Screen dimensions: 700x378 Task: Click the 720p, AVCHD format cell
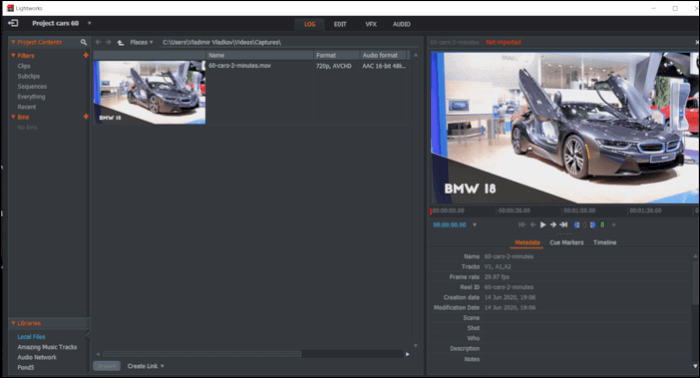[333, 66]
